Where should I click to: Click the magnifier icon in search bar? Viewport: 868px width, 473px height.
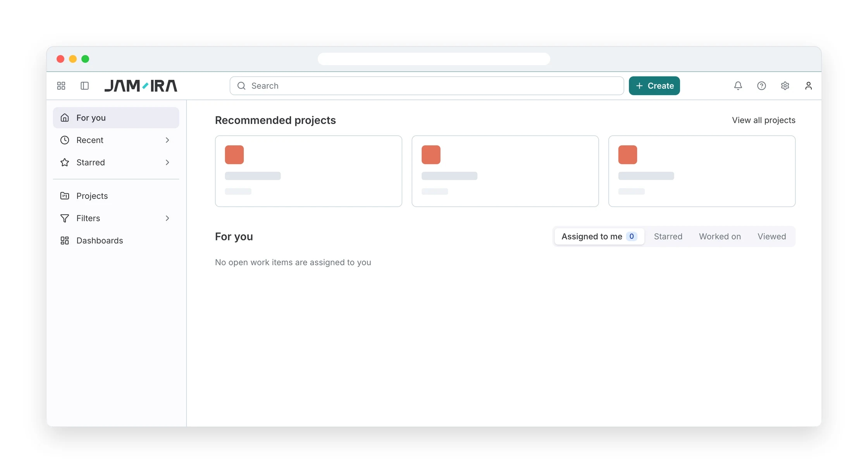241,86
